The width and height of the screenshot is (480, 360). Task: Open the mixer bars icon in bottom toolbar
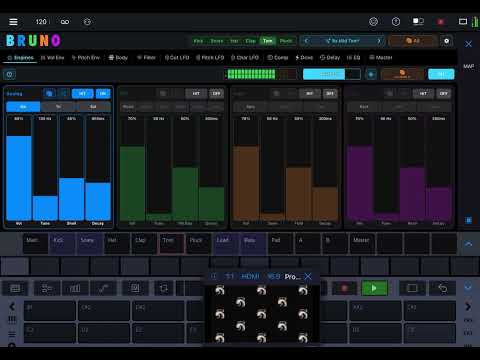pos(75,288)
